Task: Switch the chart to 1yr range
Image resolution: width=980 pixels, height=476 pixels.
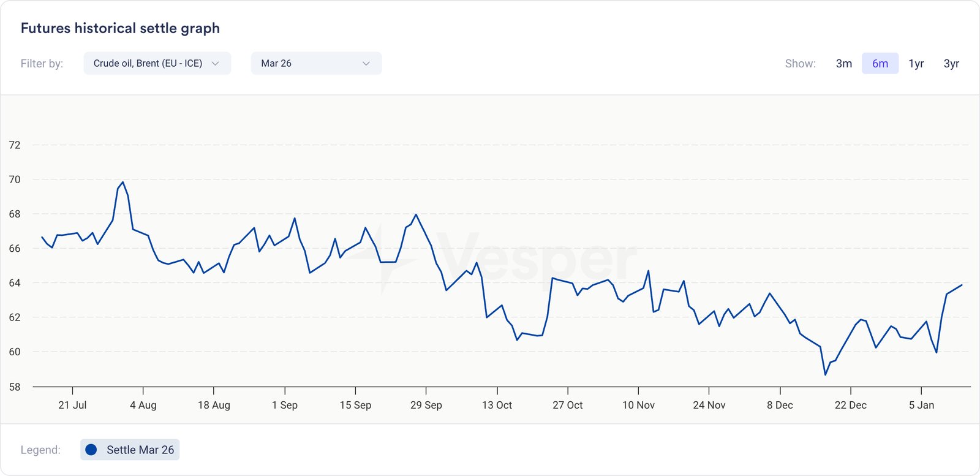Action: pos(916,63)
